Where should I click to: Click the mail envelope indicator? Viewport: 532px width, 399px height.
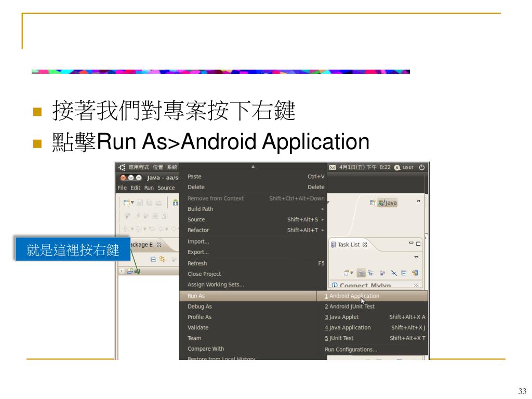pyautogui.click(x=332, y=167)
